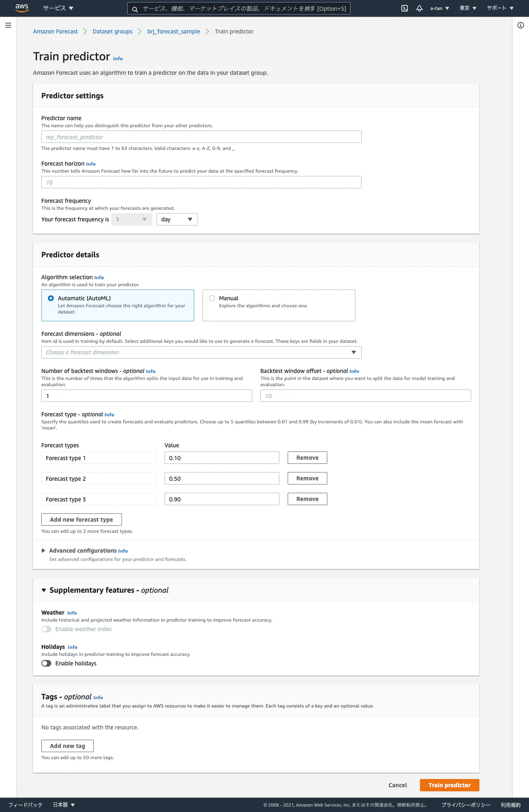Open Info link for Backtest window offset
The height and width of the screenshot is (812, 529).
(354, 371)
